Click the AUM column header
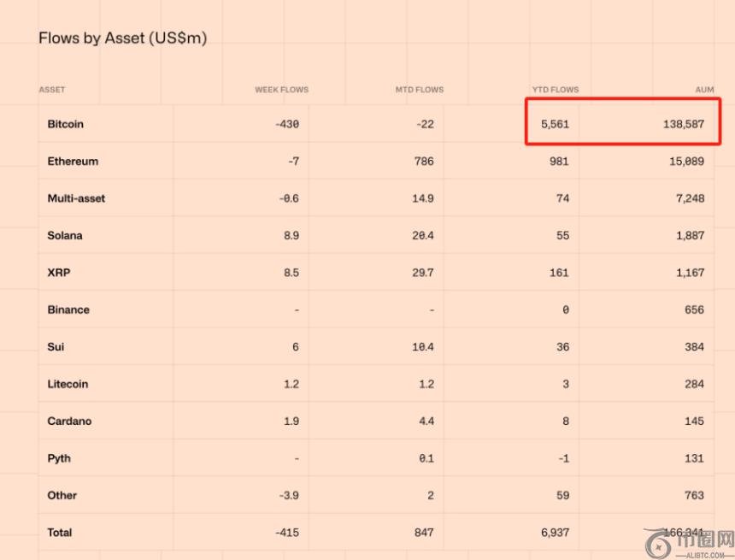Image resolution: width=735 pixels, height=560 pixels. [704, 90]
